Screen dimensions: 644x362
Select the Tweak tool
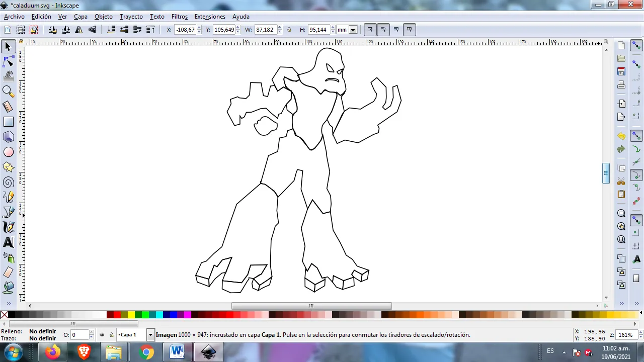click(8, 76)
